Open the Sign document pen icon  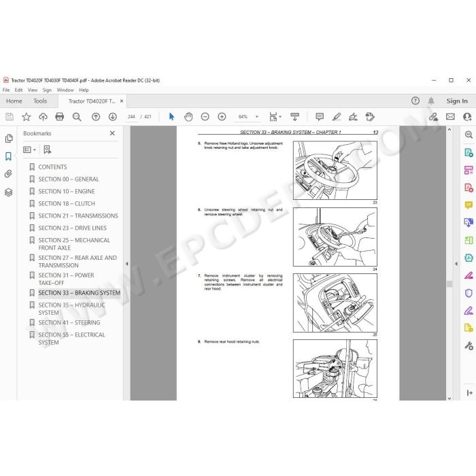pyautogui.click(x=353, y=116)
